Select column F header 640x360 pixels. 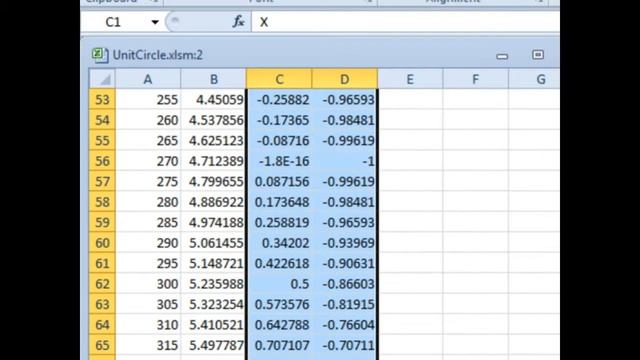pos(476,79)
